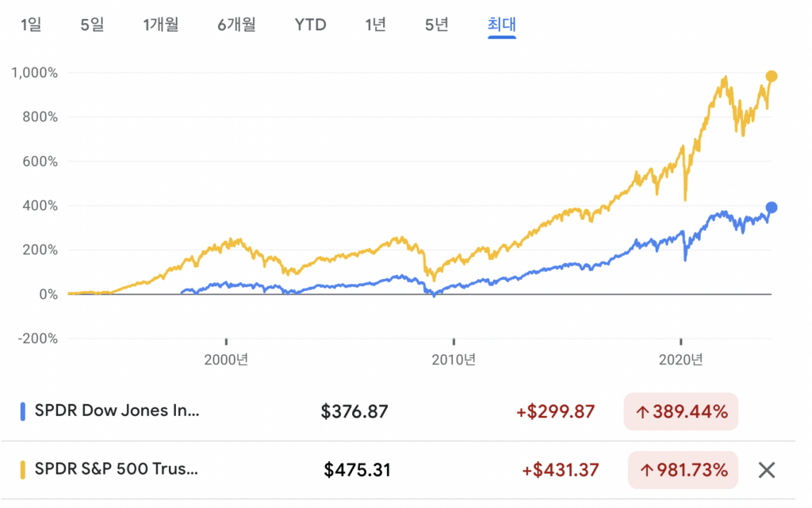Viewport: 812px width, 508px height.
Task: Select the 최대 range tab
Action: pos(501,25)
